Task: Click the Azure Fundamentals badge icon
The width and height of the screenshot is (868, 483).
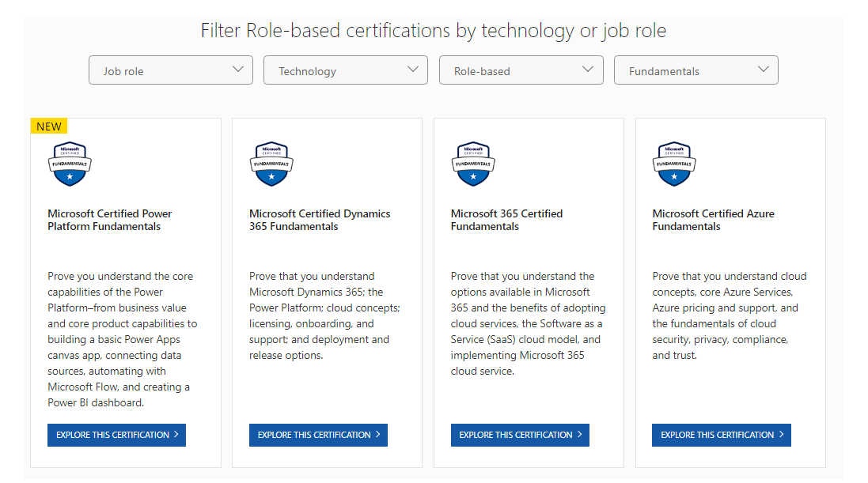Action: coord(674,164)
